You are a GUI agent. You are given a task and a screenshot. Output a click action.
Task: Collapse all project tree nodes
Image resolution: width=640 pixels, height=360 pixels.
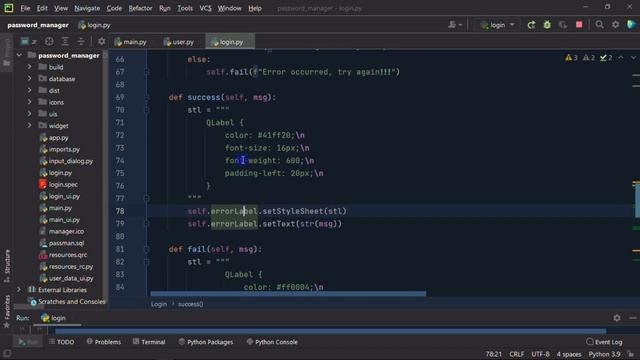[x=81, y=41]
